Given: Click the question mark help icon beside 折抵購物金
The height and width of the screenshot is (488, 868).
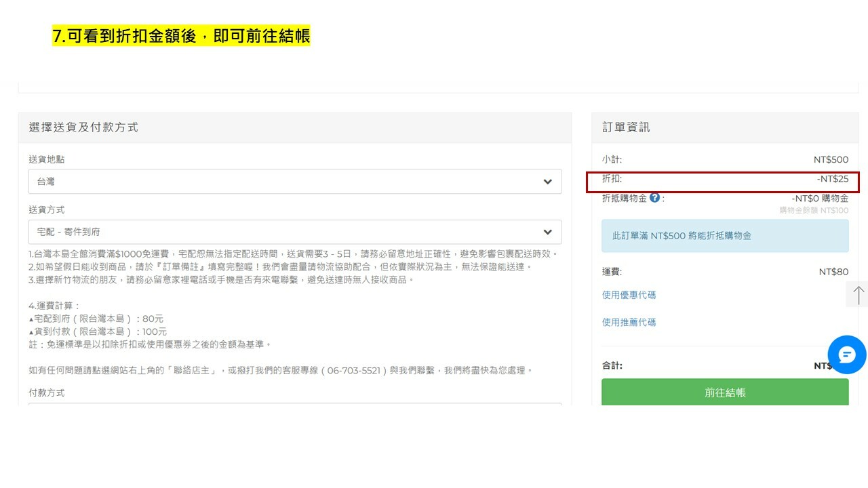Looking at the screenshot, I should tap(654, 198).
